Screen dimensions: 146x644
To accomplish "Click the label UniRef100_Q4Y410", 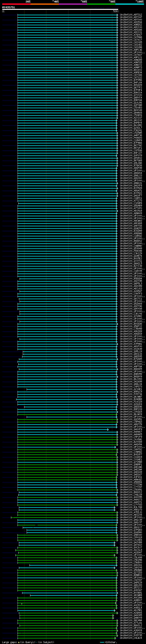I will pos(131,545).
